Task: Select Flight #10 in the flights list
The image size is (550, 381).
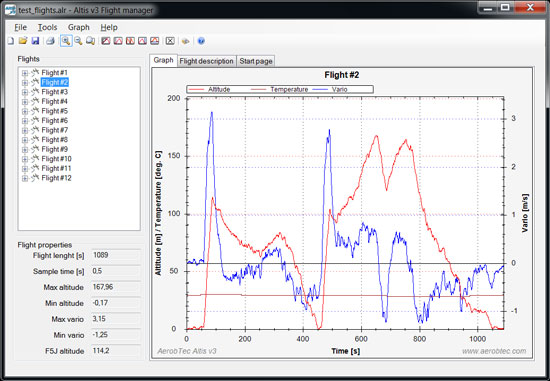Action: pos(56,159)
